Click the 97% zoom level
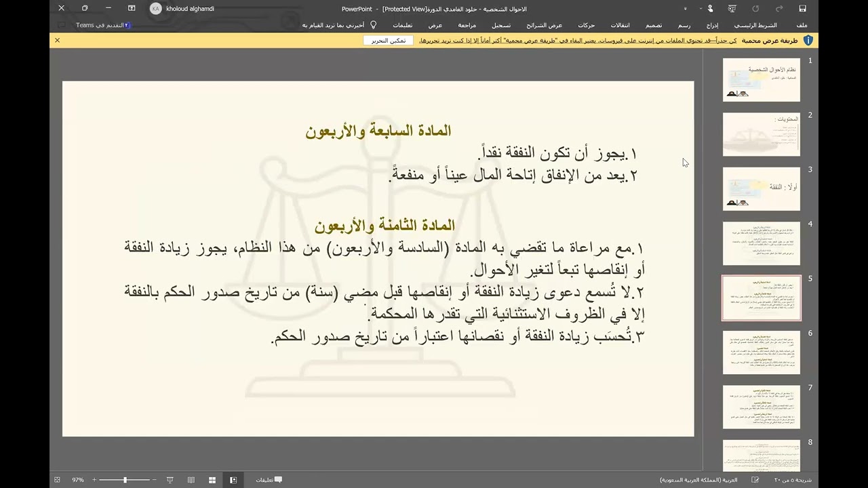This screenshot has width=868, height=488. point(78,480)
